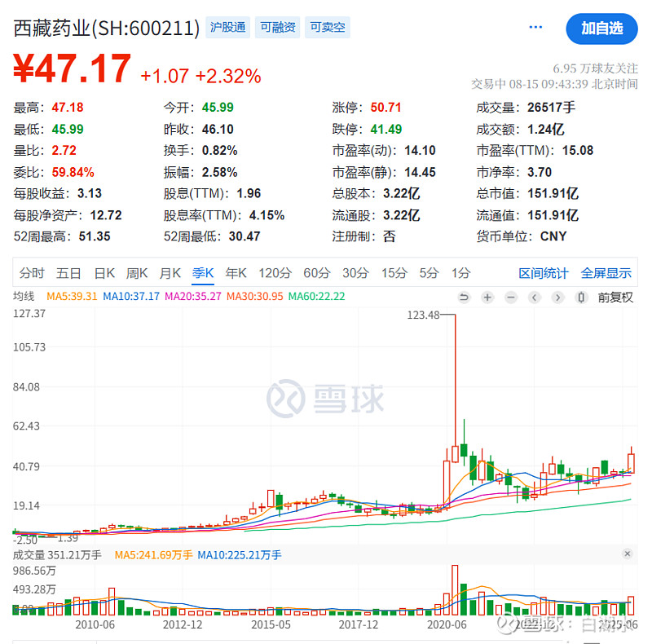Screen dimensions: 652x644
Task: Click the 市盈率(TTM) value 15.08
Action: pyautogui.click(x=578, y=150)
